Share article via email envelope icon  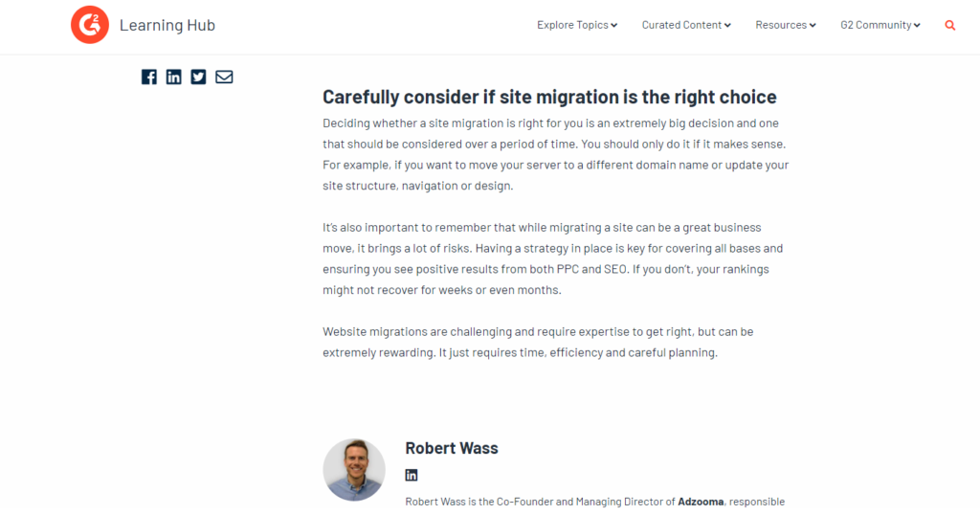[224, 77]
